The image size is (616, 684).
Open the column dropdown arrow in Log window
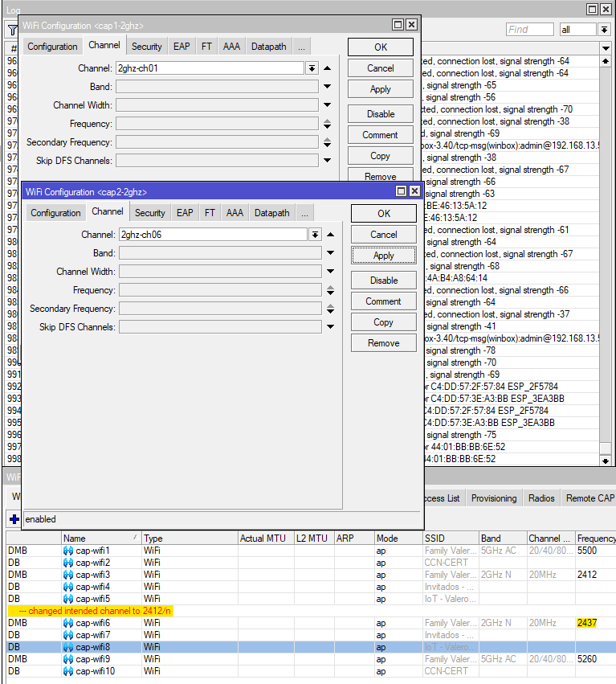point(606,48)
